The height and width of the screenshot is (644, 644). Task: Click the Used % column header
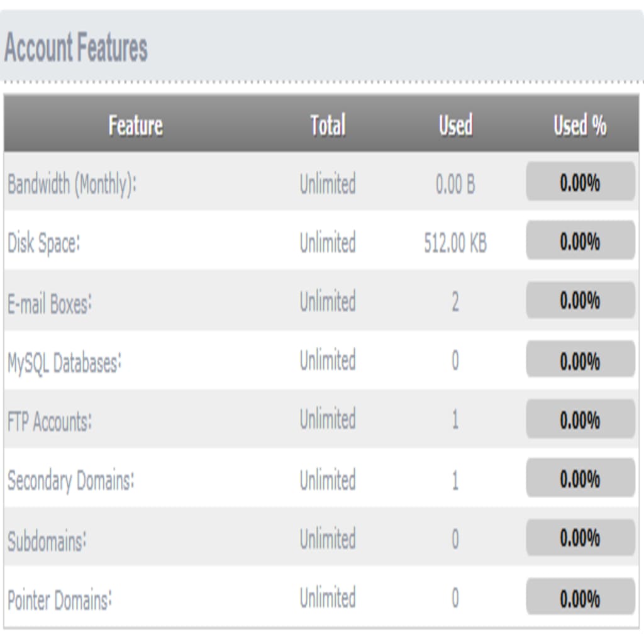point(580,125)
